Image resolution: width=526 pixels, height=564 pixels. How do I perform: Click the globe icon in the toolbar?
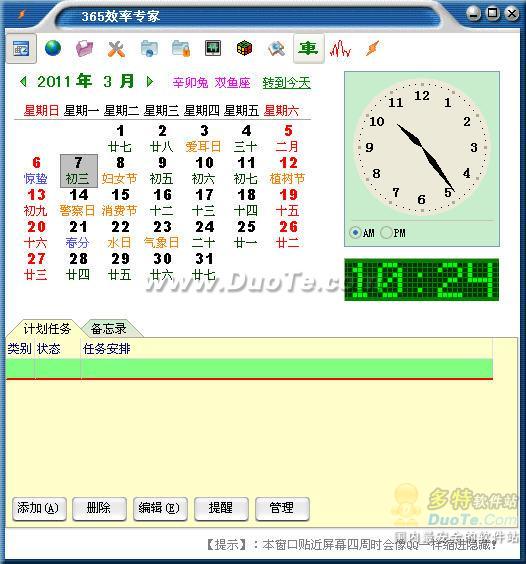tap(53, 49)
